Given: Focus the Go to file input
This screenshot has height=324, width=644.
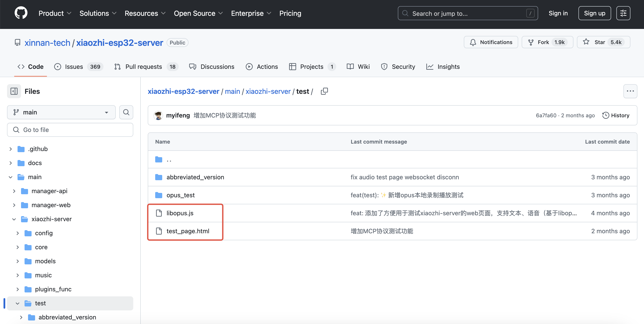Looking at the screenshot, I should (x=70, y=130).
